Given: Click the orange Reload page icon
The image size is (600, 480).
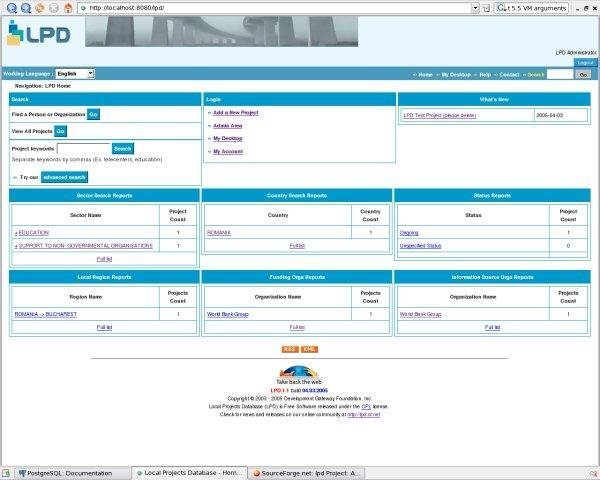Looking at the screenshot, I should (40, 8).
